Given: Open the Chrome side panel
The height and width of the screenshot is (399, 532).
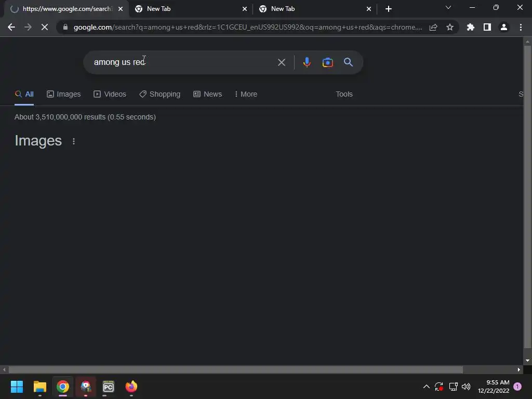Looking at the screenshot, I should pos(487,27).
